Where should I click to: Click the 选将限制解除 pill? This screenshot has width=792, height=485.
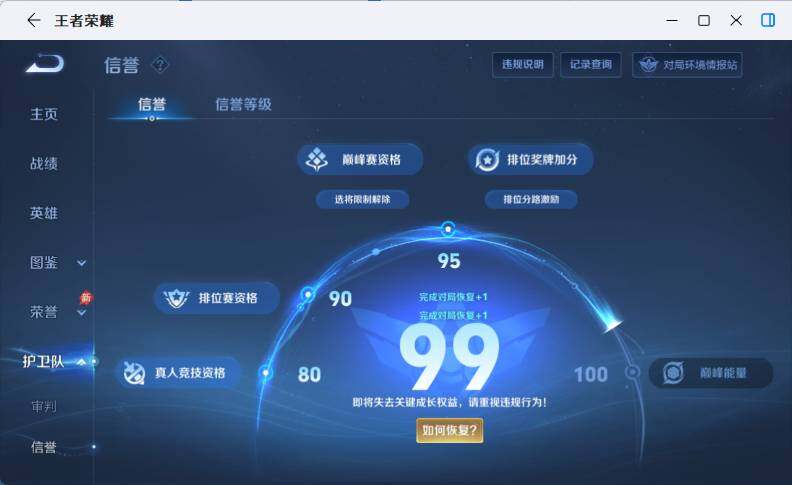coord(363,200)
